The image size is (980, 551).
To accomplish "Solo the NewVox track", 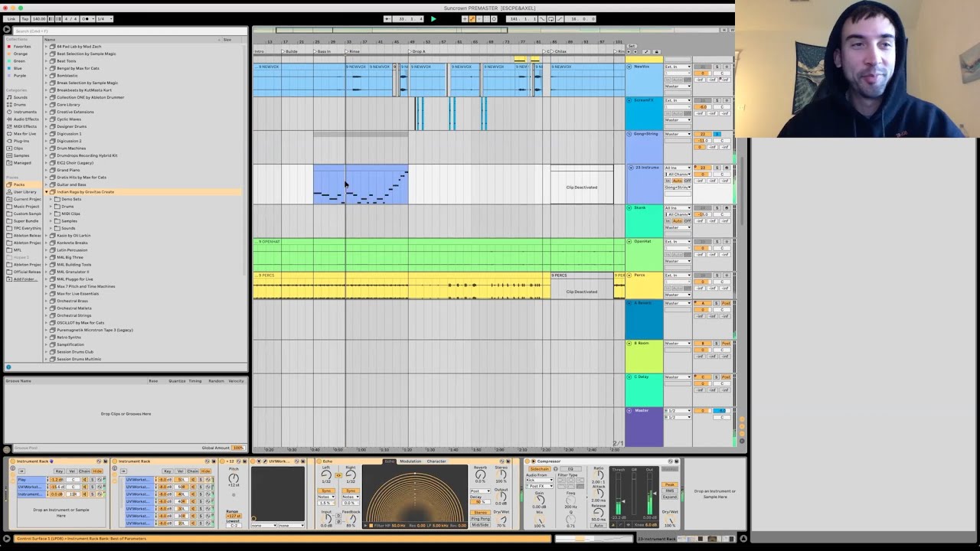I will pyautogui.click(x=717, y=67).
